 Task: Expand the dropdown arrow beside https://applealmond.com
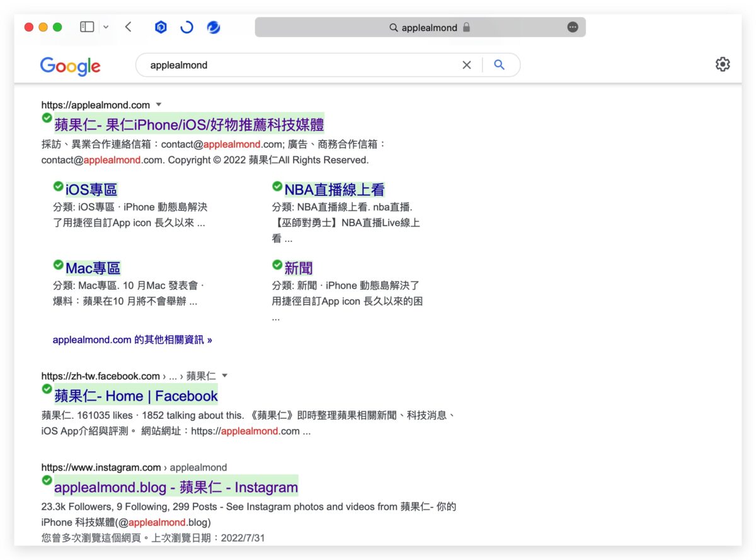(159, 105)
